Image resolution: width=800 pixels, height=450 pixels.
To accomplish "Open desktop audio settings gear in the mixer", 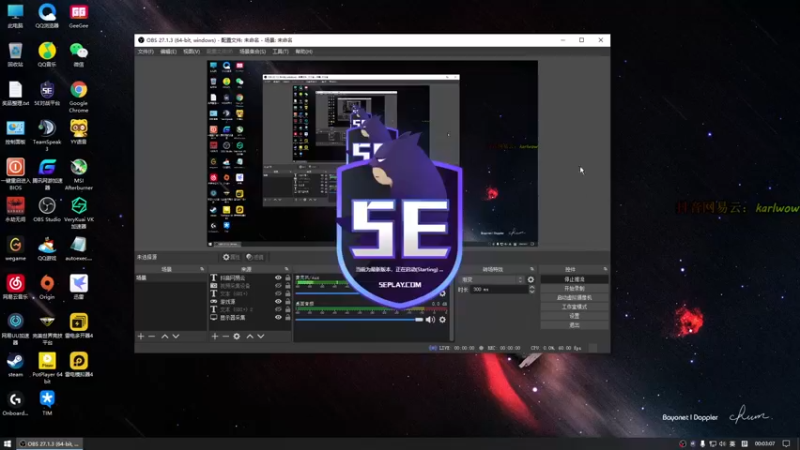I will tap(442, 319).
